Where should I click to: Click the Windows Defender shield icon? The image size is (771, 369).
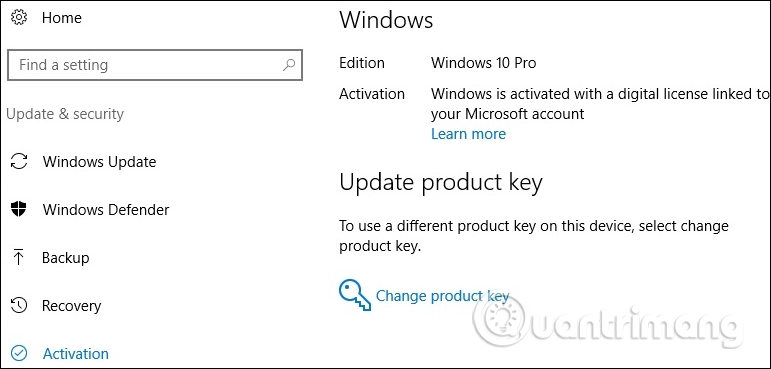19,209
